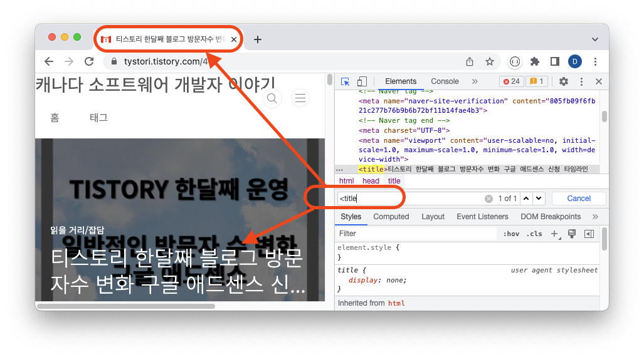644x357 pixels.
Task: Select the highlighted title element row
Action: click(x=467, y=169)
